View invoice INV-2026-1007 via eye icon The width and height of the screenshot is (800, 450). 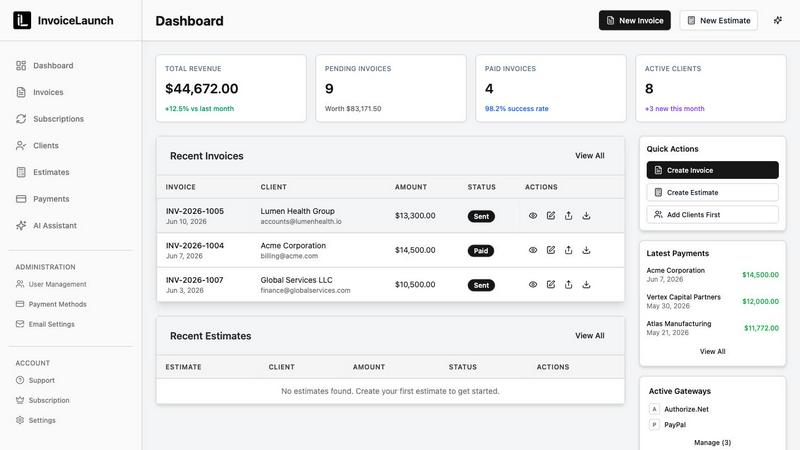tap(533, 285)
